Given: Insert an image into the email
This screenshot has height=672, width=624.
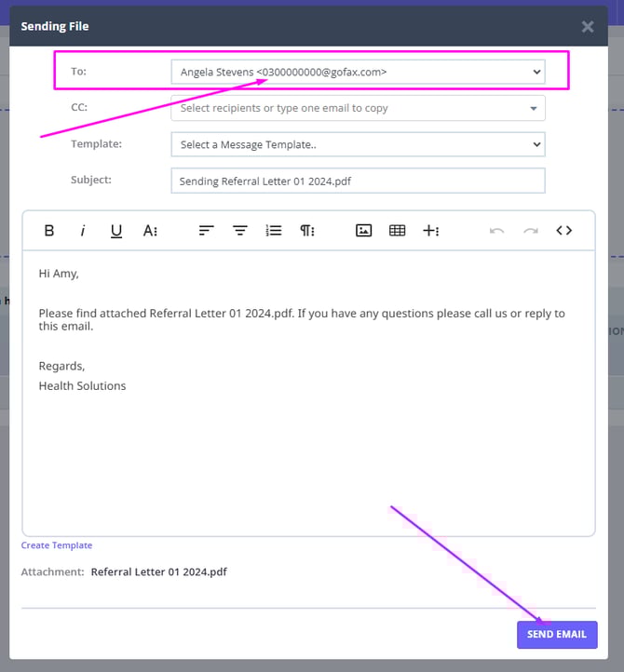Looking at the screenshot, I should (364, 231).
